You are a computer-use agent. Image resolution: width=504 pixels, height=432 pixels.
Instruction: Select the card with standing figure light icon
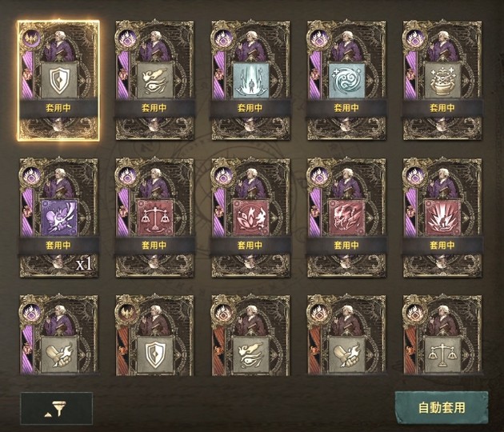pyautogui.click(x=250, y=80)
